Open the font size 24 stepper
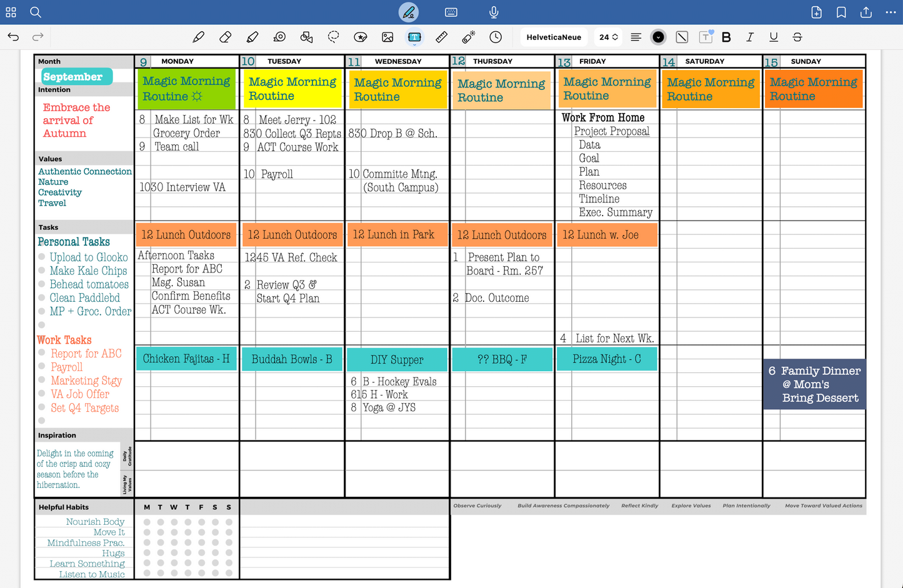The height and width of the screenshot is (588, 903). point(609,37)
